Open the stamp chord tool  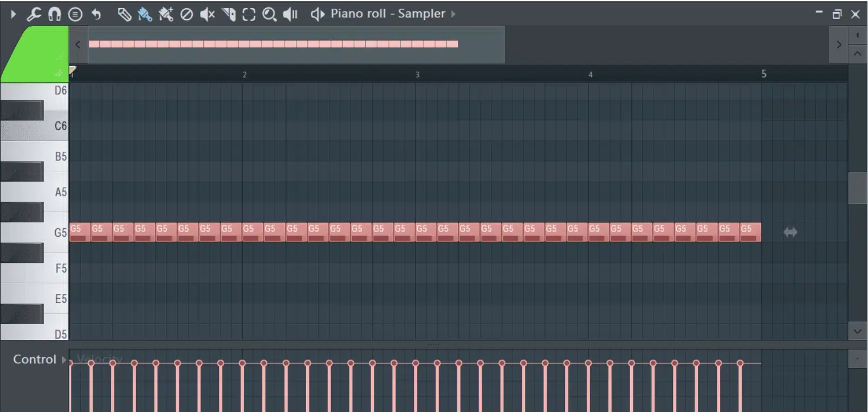75,14
